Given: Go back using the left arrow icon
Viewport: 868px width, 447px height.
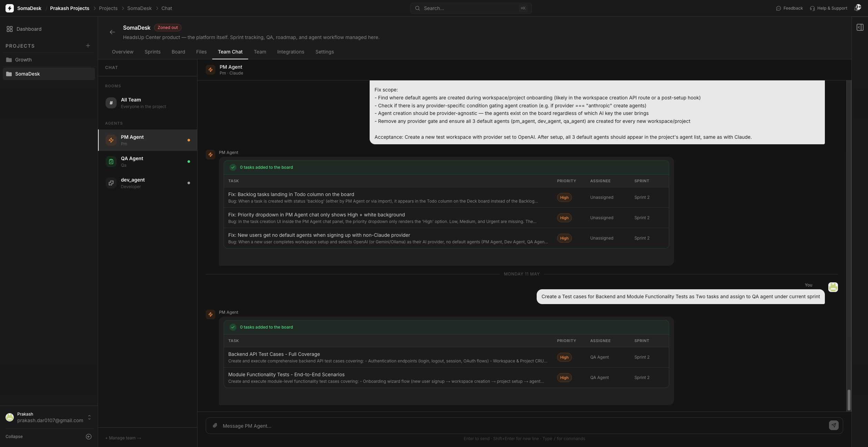Looking at the screenshot, I should coord(112,32).
